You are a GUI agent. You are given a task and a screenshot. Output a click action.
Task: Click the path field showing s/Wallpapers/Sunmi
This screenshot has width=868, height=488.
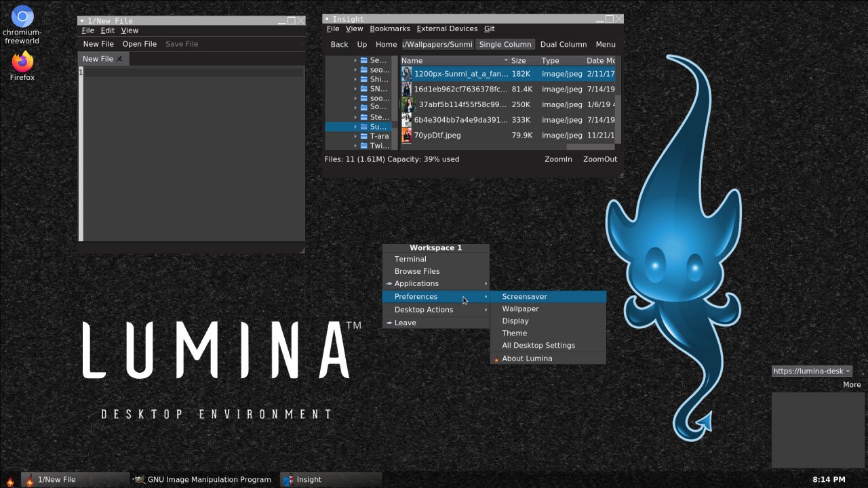tap(437, 45)
